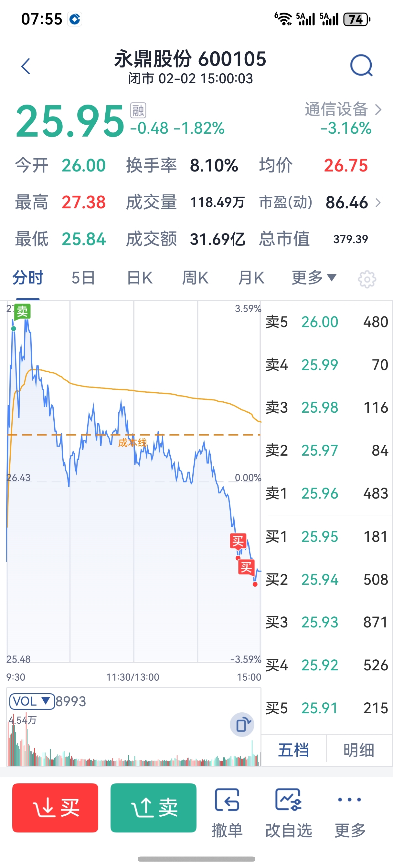Select the 日K tab
This screenshot has height=868, width=393.
coord(140,278)
